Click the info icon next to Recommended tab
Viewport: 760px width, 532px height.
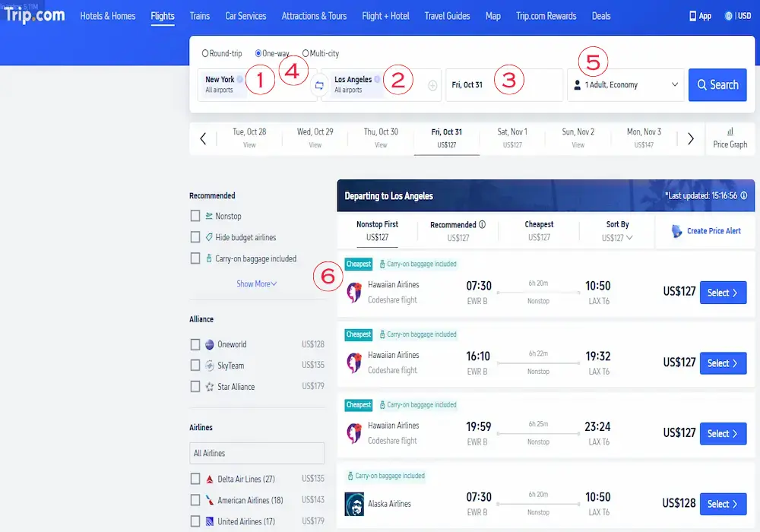(482, 225)
